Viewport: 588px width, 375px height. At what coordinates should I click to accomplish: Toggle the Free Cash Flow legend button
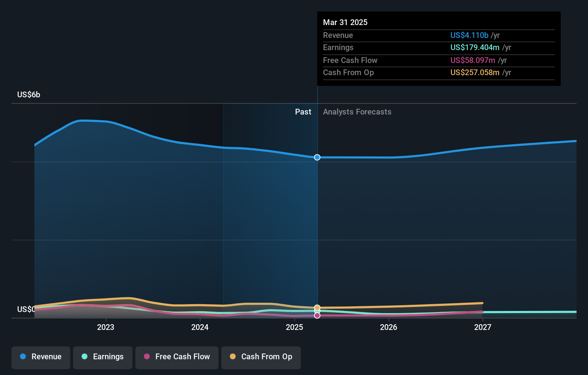(x=177, y=357)
